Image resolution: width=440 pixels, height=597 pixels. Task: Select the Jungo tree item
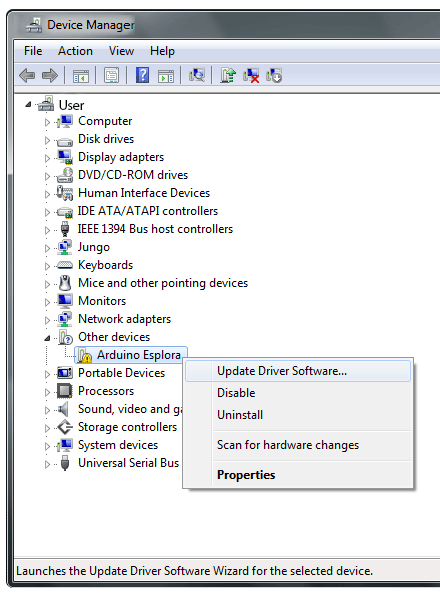94,247
